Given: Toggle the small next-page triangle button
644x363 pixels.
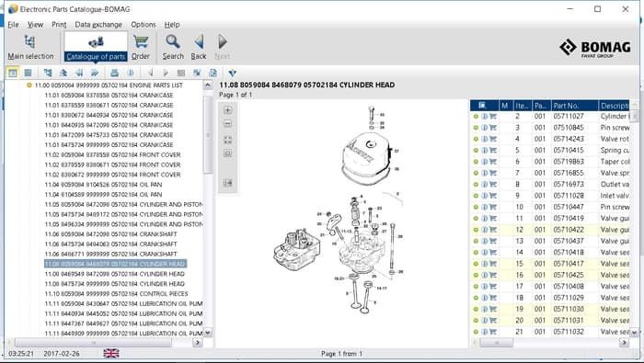Looking at the screenshot, I should (x=166, y=73).
